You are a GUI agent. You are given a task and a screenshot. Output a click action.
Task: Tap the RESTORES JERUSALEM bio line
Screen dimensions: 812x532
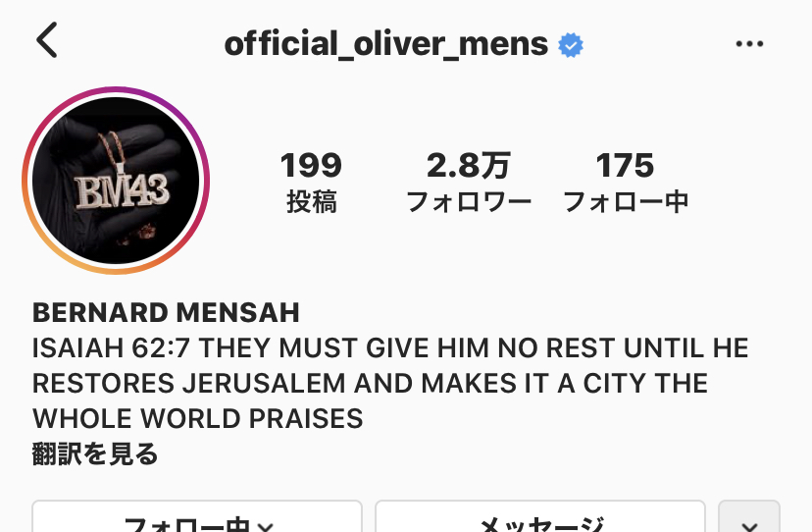(x=371, y=383)
